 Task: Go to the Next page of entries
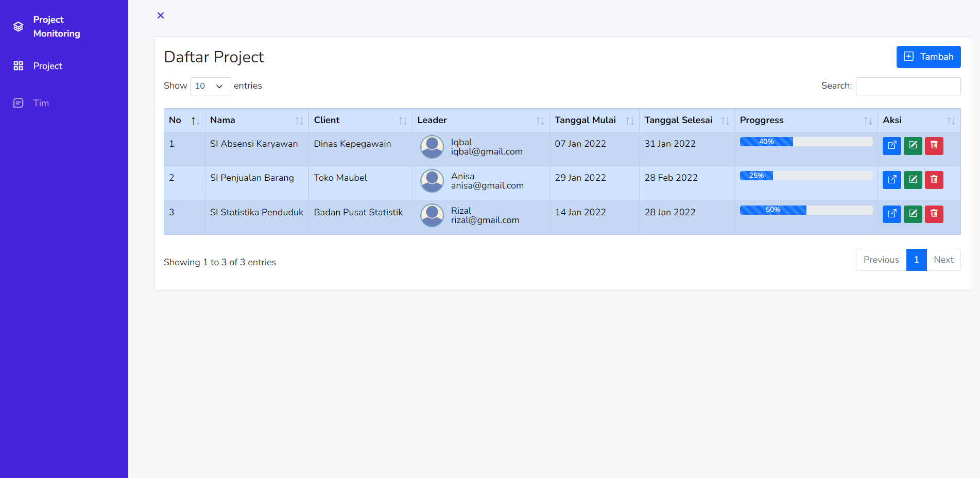point(943,260)
